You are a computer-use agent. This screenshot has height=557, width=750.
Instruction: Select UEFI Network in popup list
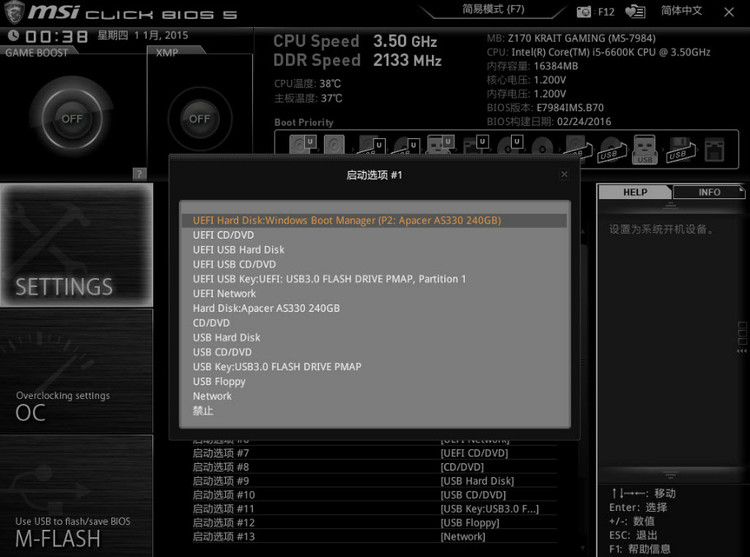[x=375, y=294]
